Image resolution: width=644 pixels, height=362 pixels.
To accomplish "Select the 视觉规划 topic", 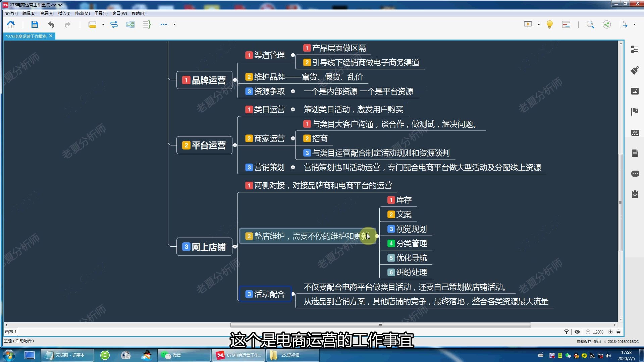I will tap(407, 229).
